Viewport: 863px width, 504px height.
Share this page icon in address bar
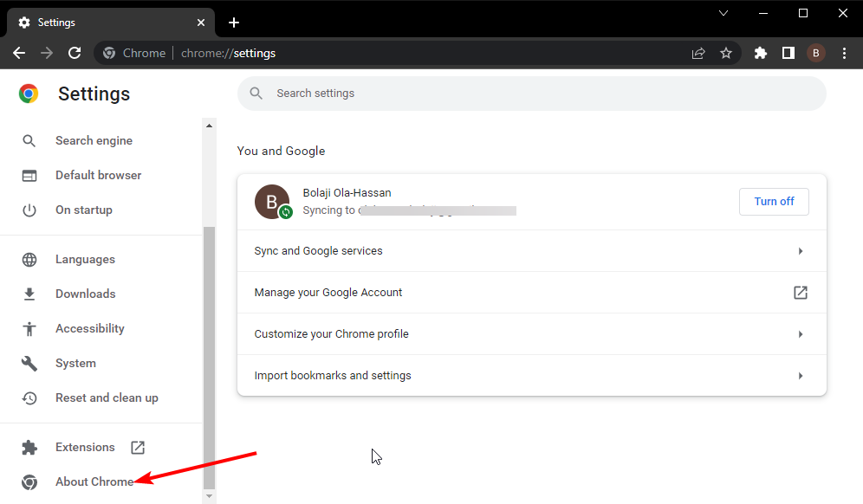[698, 53]
